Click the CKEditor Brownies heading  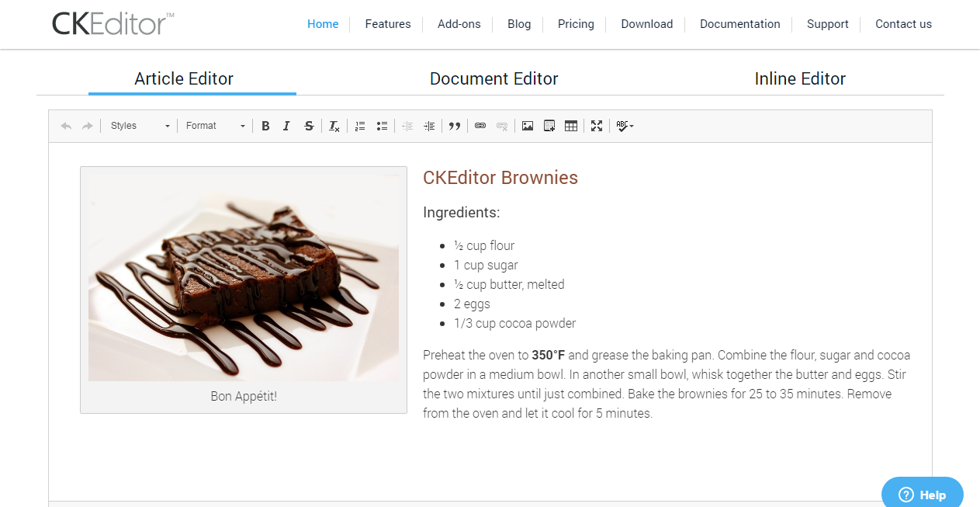point(500,178)
